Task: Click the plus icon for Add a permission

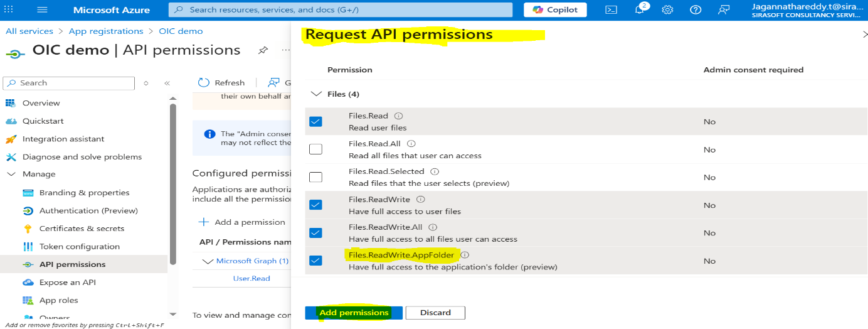Action: (x=204, y=222)
